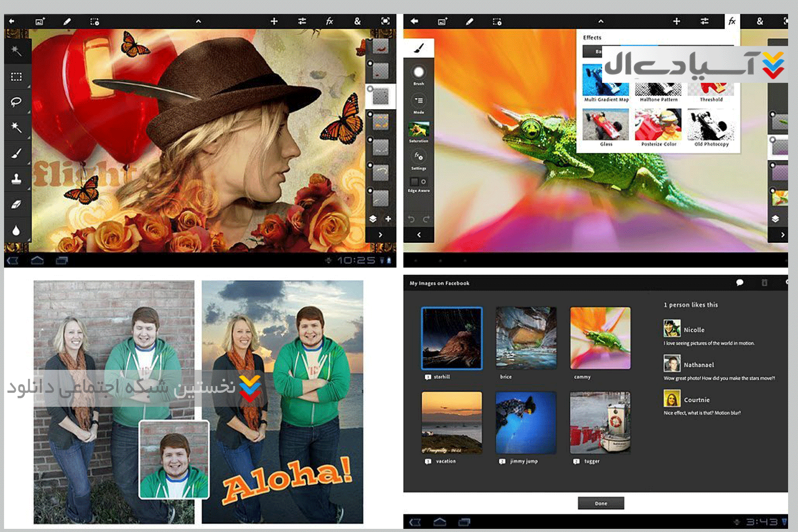Viewport: 798px width, 532px height.
Task: Toggle visibility circle of highlighted layer in flight editor
Action: (x=370, y=89)
